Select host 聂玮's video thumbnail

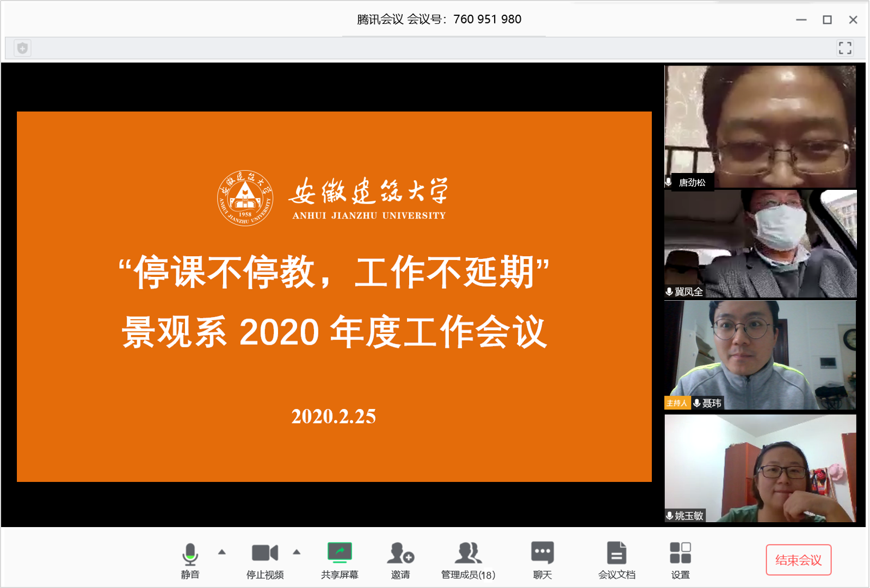click(x=760, y=355)
